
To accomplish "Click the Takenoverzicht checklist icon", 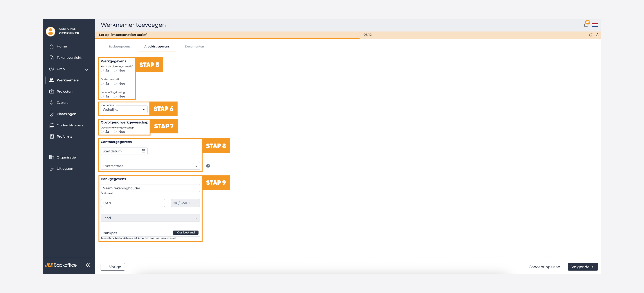I will click(52, 58).
